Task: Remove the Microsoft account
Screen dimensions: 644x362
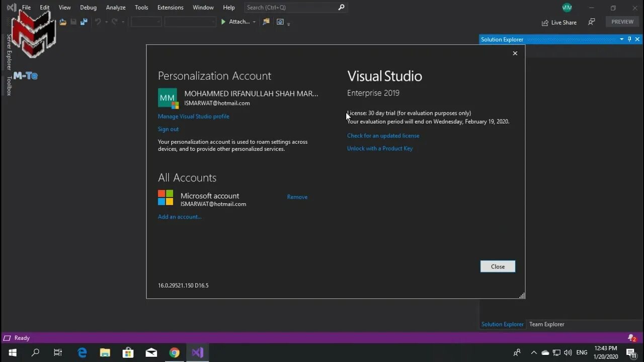Action: point(297,197)
